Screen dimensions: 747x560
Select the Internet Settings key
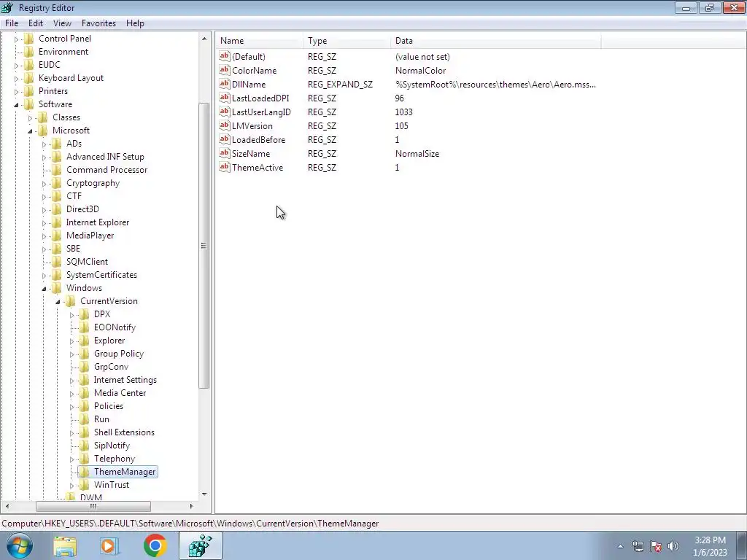coord(125,379)
